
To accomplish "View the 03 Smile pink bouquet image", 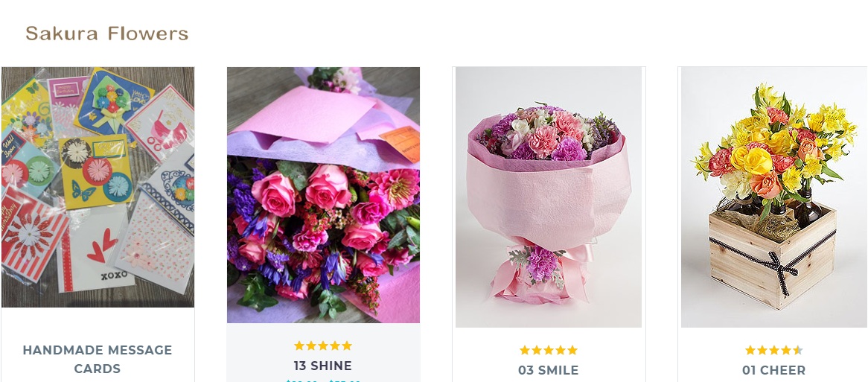I will point(549,197).
